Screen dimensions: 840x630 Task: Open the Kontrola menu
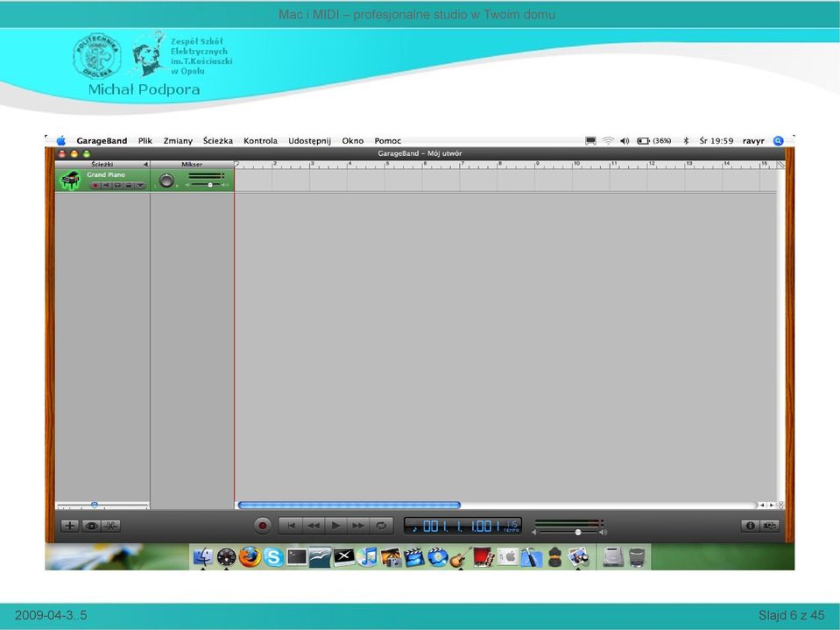(260, 141)
